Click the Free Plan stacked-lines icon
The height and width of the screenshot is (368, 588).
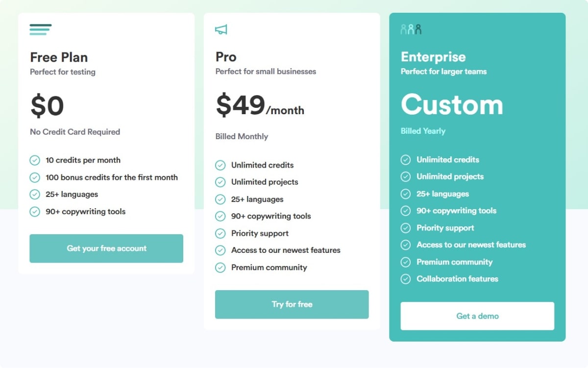tap(40, 29)
